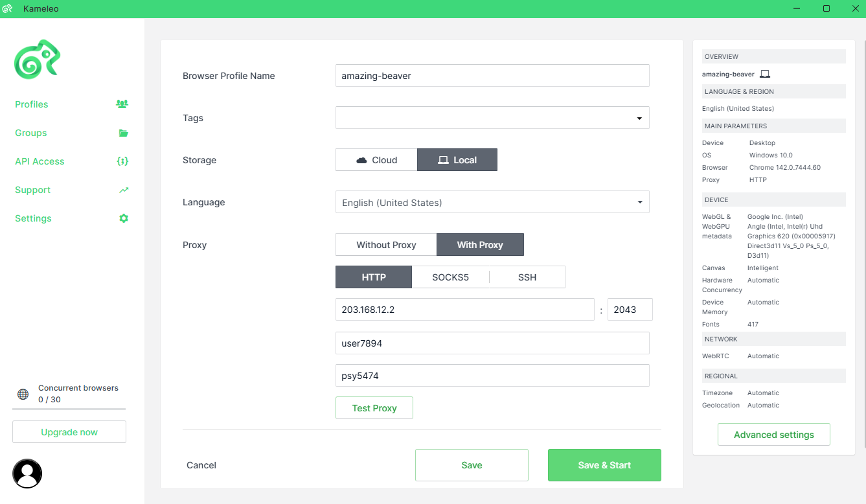Click the Test Proxy button

click(374, 408)
